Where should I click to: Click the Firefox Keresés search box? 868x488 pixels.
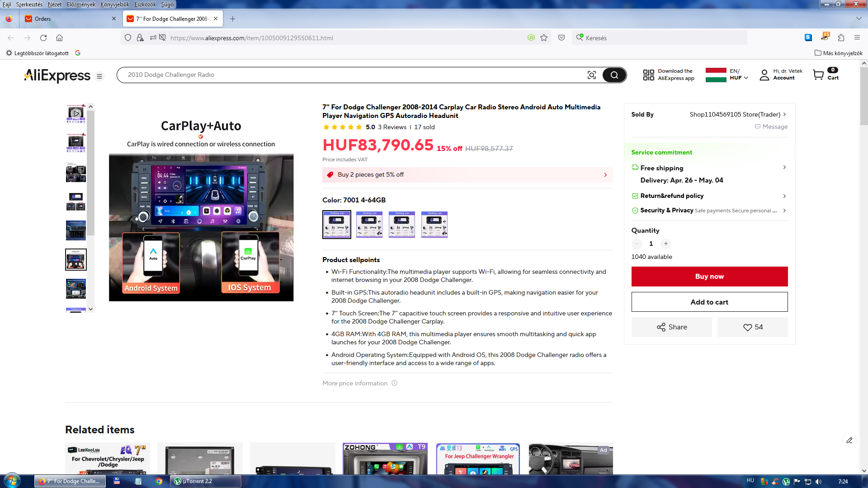click(659, 38)
